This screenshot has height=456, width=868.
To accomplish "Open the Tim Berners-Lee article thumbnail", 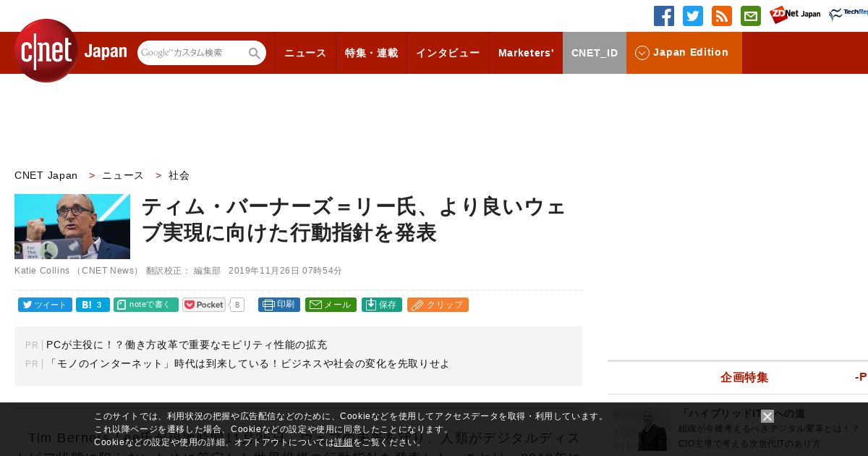I will [72, 227].
